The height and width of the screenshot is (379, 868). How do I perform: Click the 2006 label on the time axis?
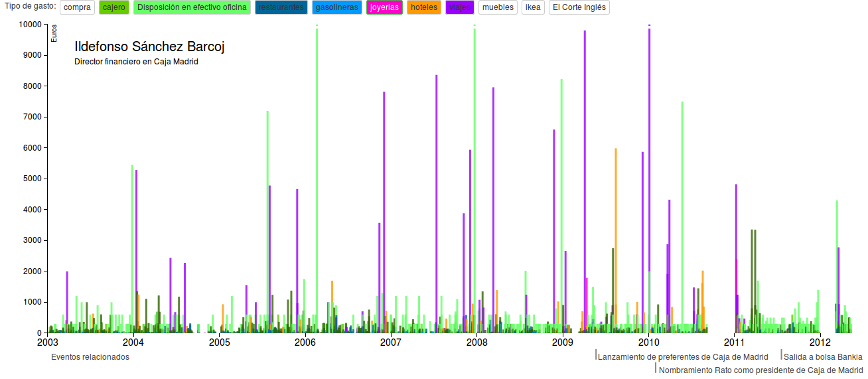coord(305,343)
